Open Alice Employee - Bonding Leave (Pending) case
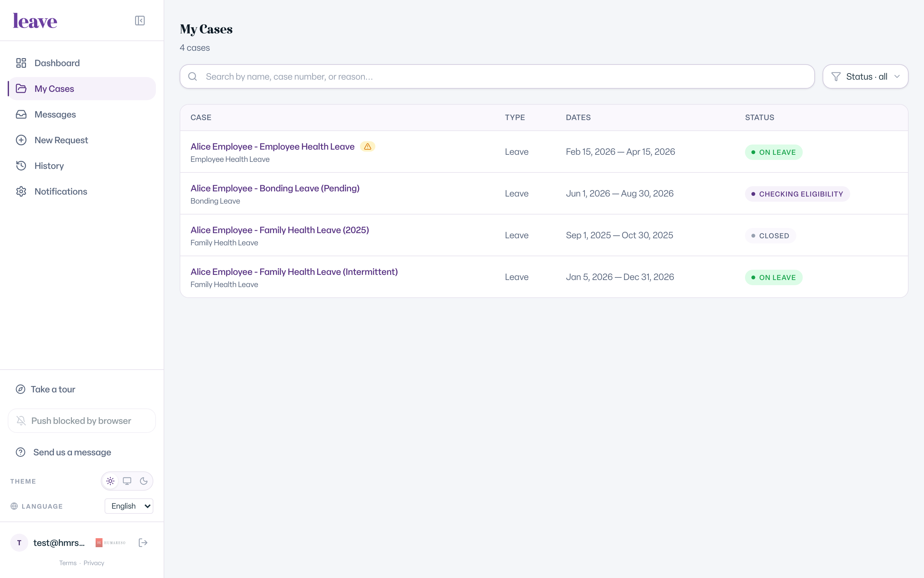 click(x=275, y=188)
